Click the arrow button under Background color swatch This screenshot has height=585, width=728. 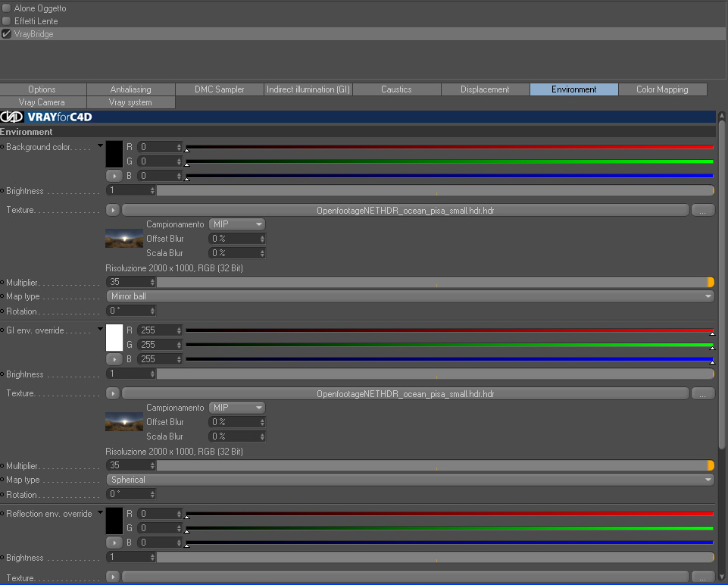114,176
